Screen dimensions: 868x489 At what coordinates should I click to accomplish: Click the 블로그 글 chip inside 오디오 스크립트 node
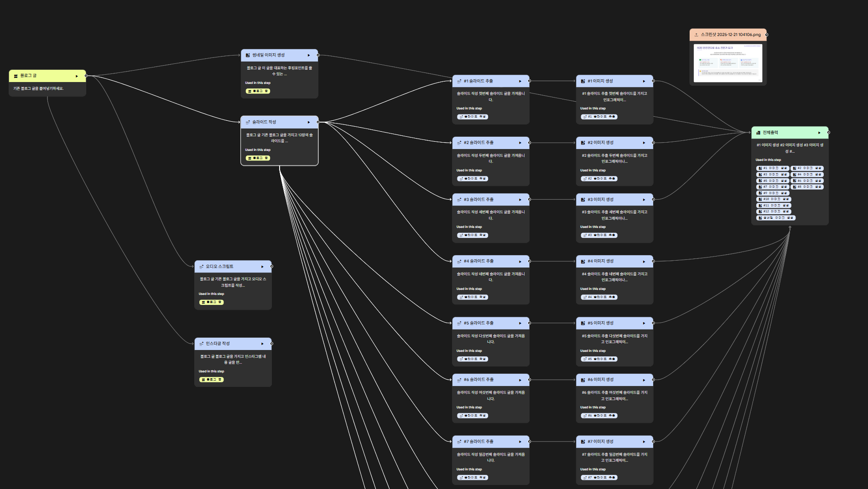pyautogui.click(x=211, y=302)
